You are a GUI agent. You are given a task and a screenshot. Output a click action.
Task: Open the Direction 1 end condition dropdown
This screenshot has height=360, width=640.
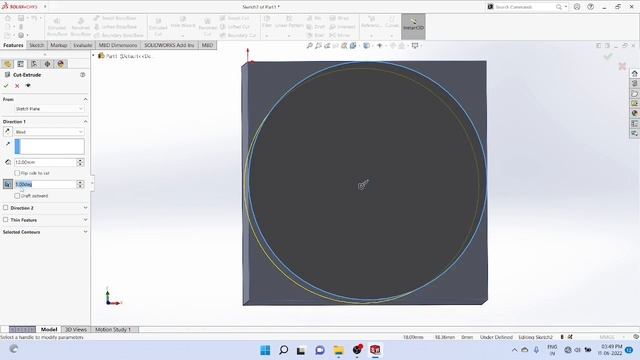pyautogui.click(x=49, y=132)
